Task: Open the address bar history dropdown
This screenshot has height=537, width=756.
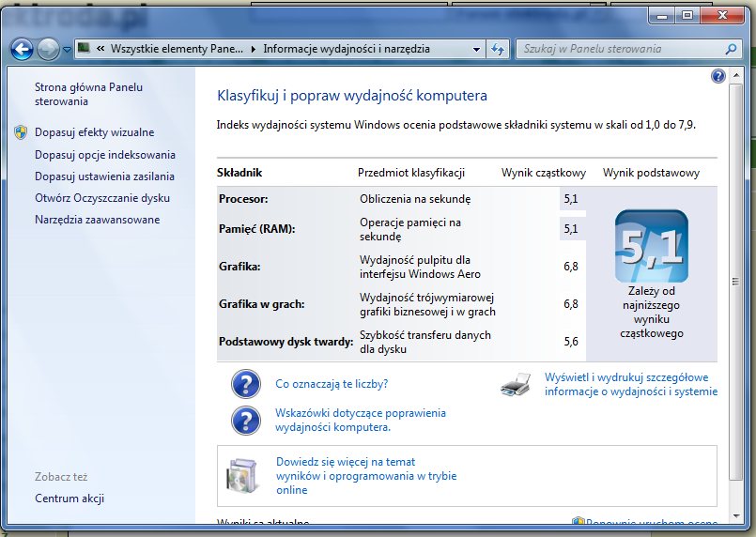Action: 476,49
